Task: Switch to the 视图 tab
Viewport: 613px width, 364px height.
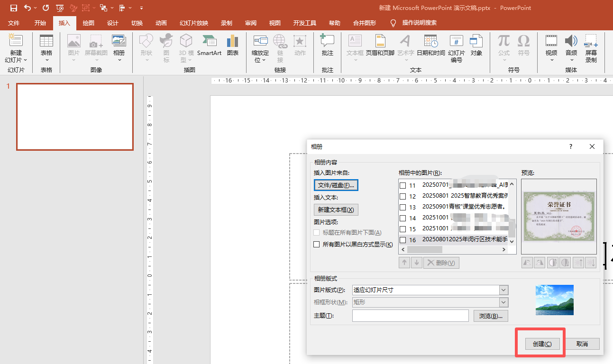Action: (x=274, y=23)
